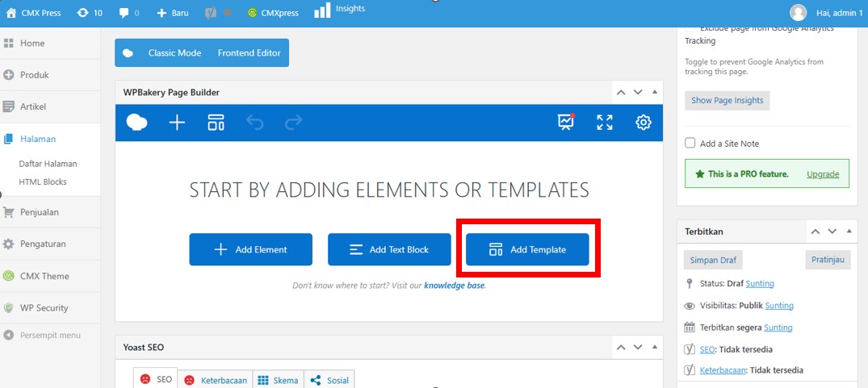
Task: Click the CMX Press home icon in admin bar
Action: 11,13
